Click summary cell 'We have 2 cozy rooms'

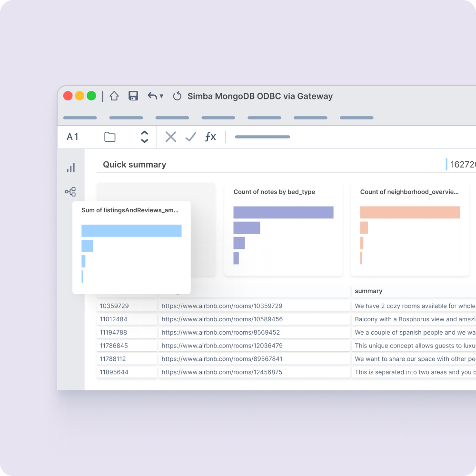(x=414, y=306)
